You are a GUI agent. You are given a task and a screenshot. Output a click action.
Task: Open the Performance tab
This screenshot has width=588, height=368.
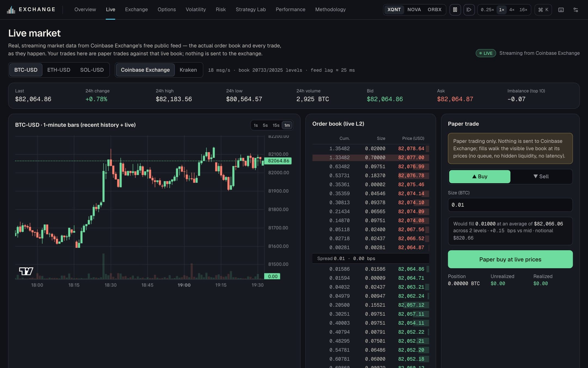[x=290, y=10]
